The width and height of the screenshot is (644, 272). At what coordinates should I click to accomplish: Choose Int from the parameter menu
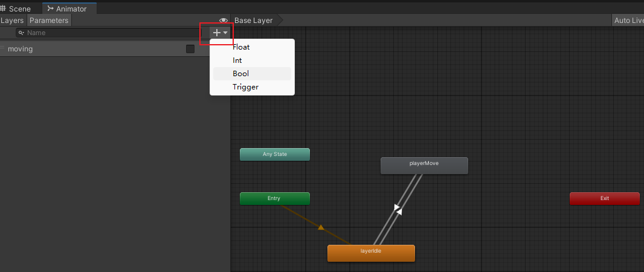pos(237,60)
